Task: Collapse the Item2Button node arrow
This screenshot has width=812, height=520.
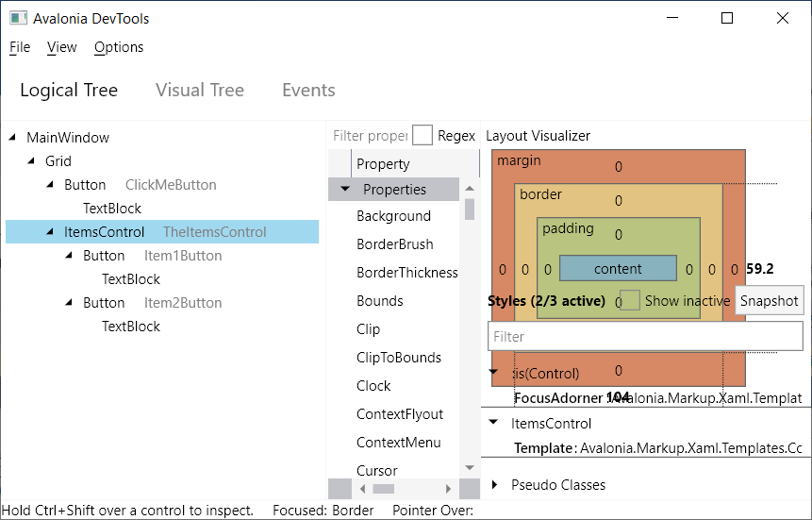Action: (x=69, y=302)
